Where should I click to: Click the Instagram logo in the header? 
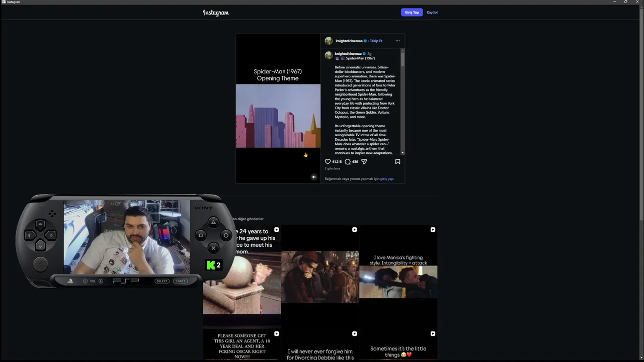pyautogui.click(x=216, y=13)
